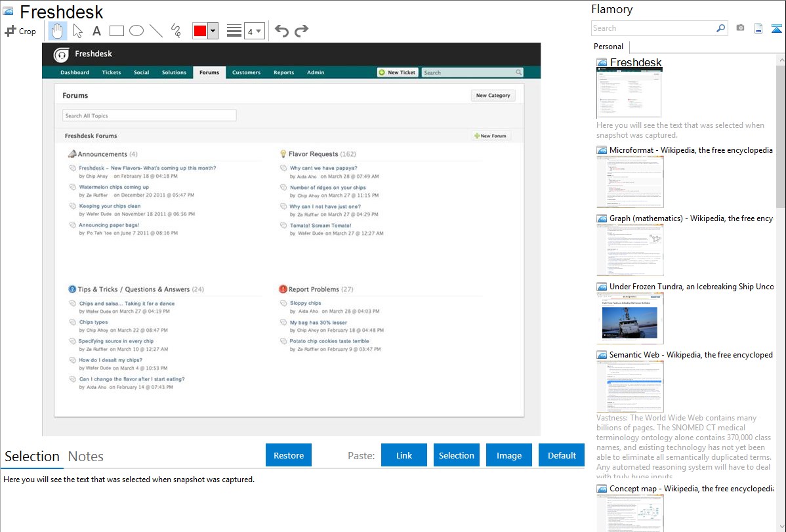Click the New Category button
Screen dimensions: 786x532
[x=493, y=95]
